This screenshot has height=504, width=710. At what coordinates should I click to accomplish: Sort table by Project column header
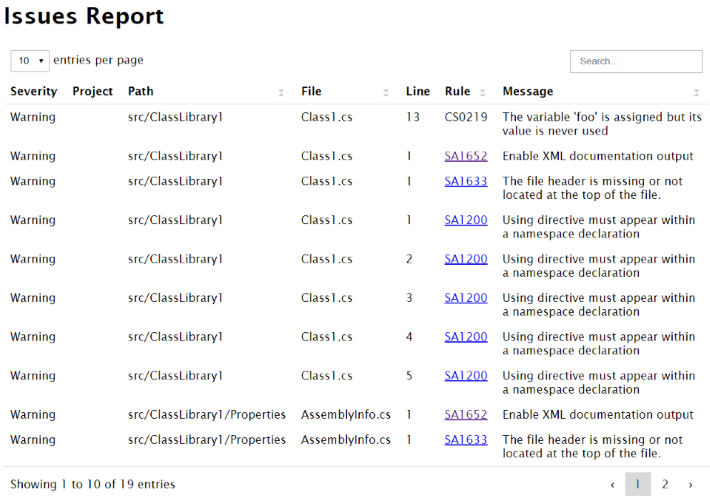coord(93,92)
